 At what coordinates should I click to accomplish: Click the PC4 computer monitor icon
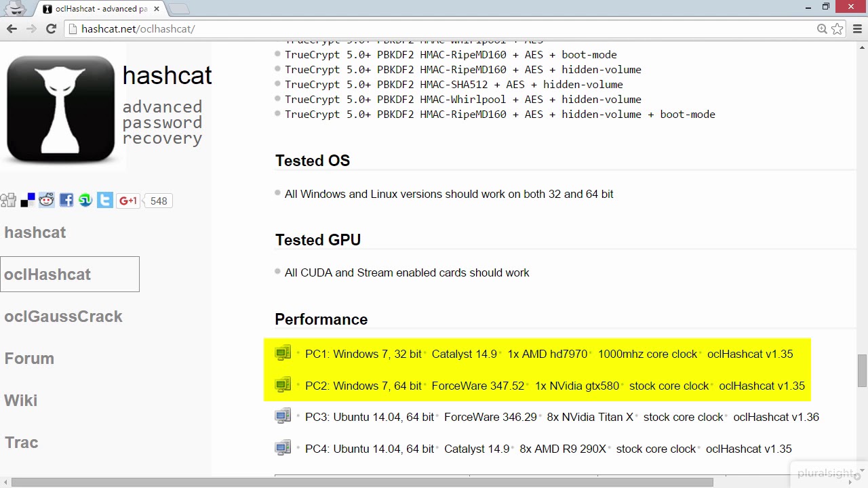pyautogui.click(x=283, y=448)
